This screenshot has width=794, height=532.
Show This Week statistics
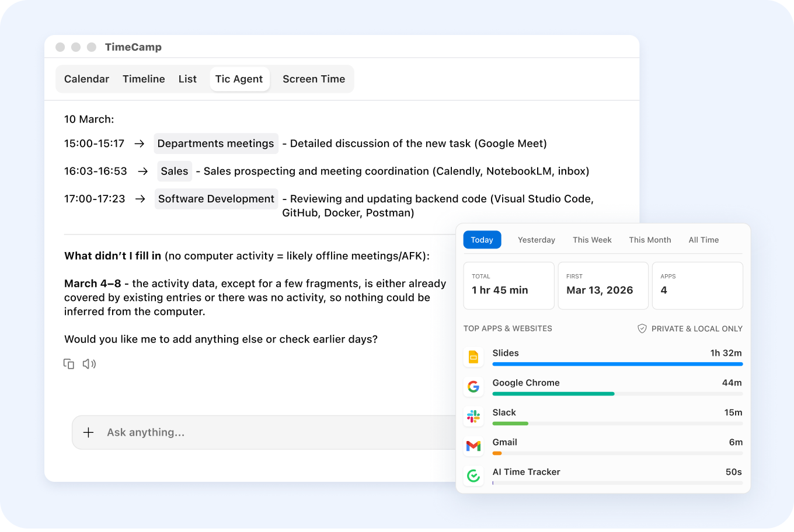click(592, 240)
